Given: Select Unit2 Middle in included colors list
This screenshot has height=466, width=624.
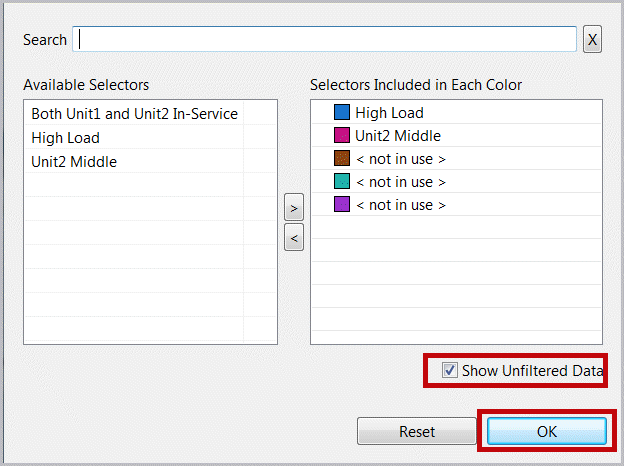Looking at the screenshot, I should coord(397,136).
